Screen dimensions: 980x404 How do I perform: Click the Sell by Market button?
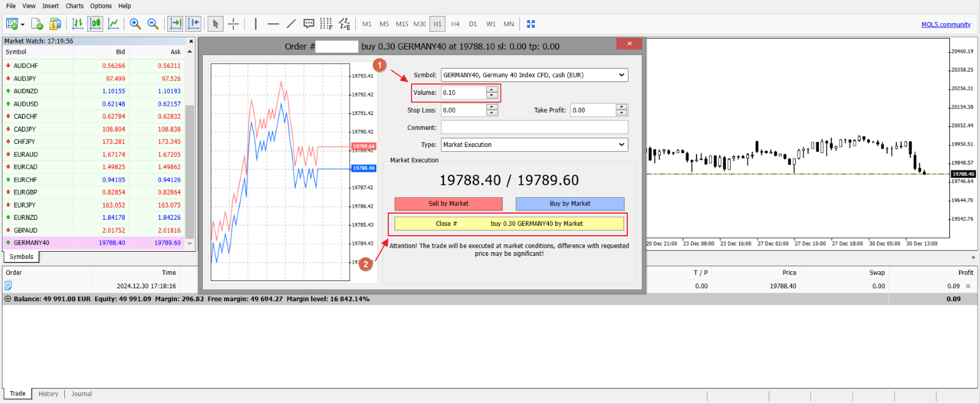[448, 204]
